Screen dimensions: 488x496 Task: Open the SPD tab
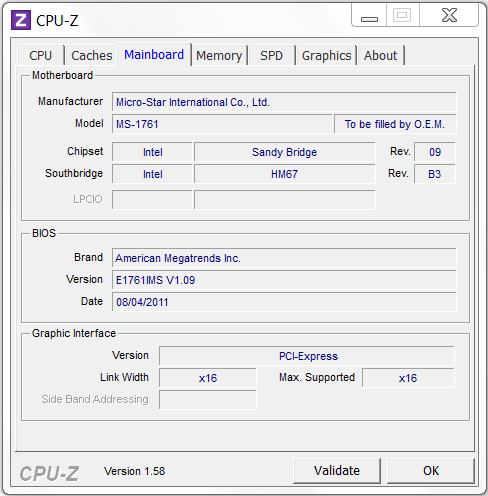[x=271, y=55]
